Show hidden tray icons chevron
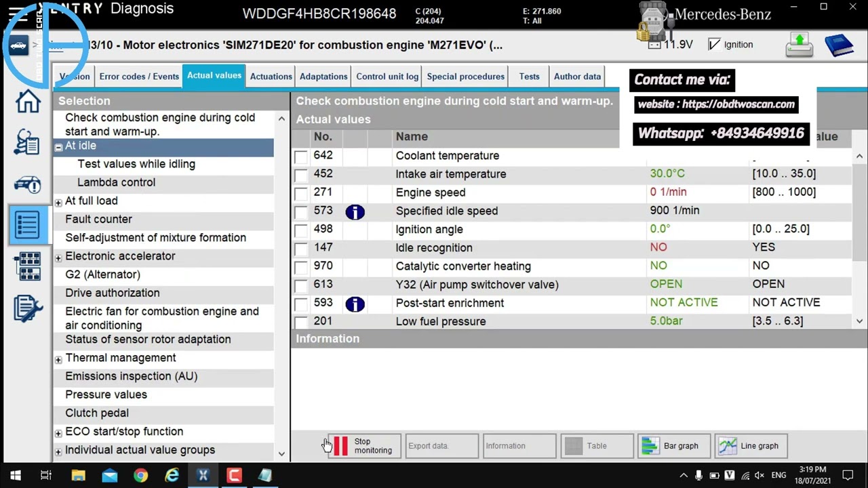Screen dimensions: 868x488 (x=684, y=476)
